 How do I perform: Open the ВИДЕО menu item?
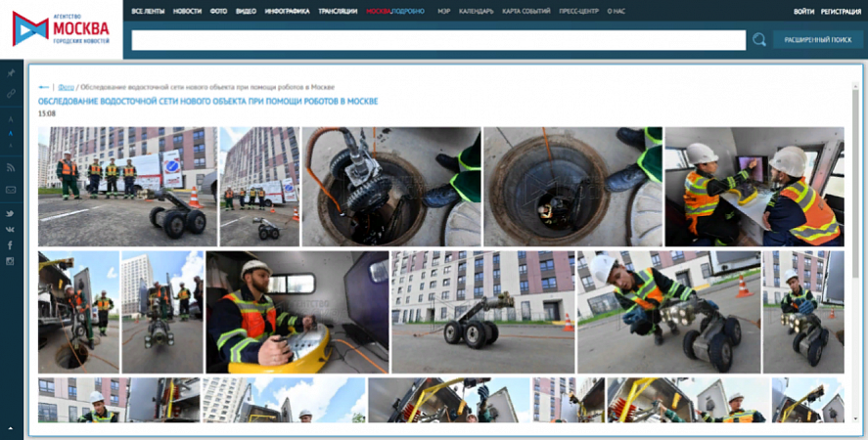pos(246,11)
